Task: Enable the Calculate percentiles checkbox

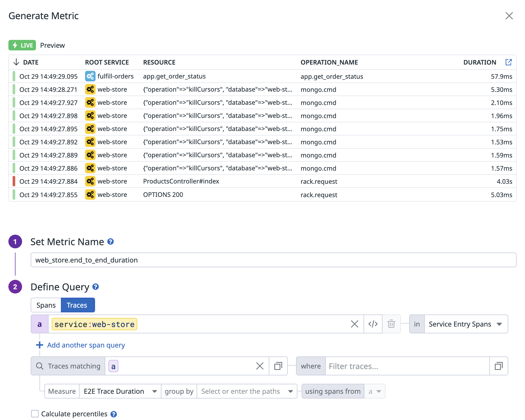Action: 35,414
